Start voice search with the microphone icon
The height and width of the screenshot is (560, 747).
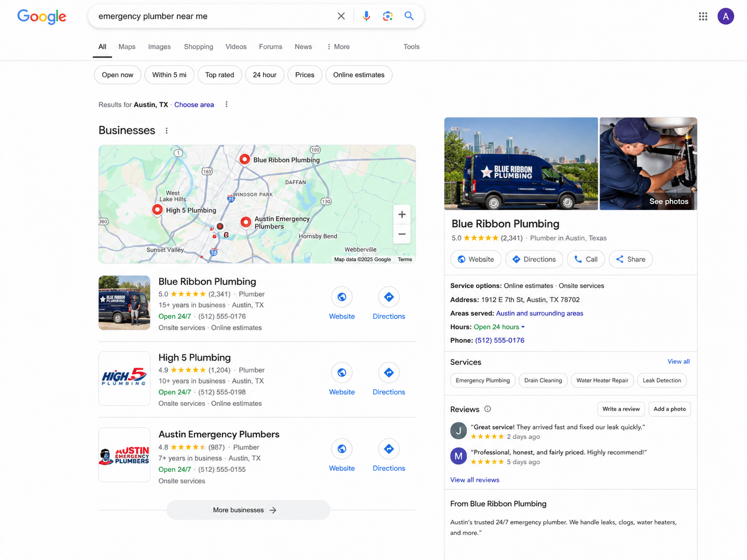tap(366, 16)
